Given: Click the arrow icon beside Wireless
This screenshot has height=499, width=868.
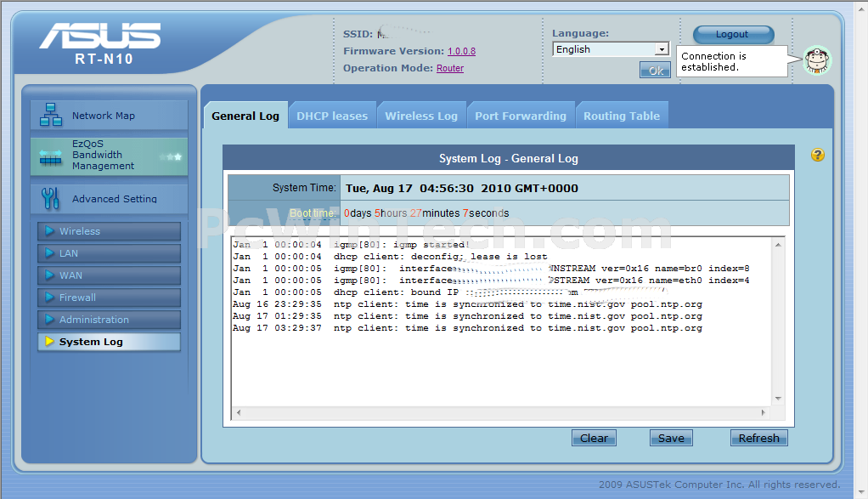Looking at the screenshot, I should pos(49,230).
